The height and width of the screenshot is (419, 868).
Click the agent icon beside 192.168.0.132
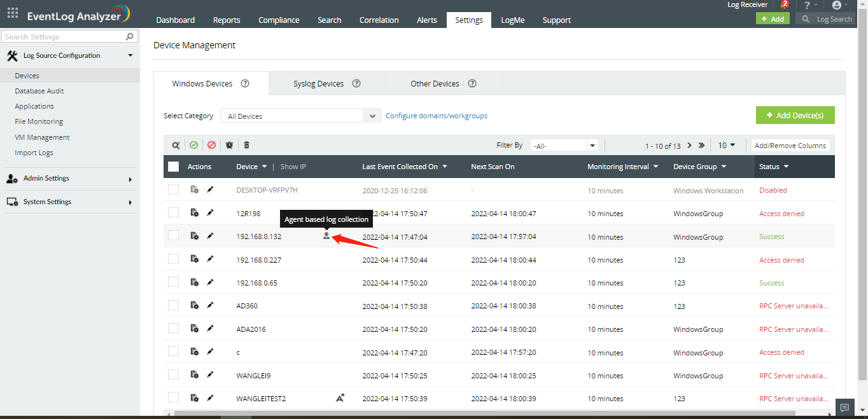326,236
